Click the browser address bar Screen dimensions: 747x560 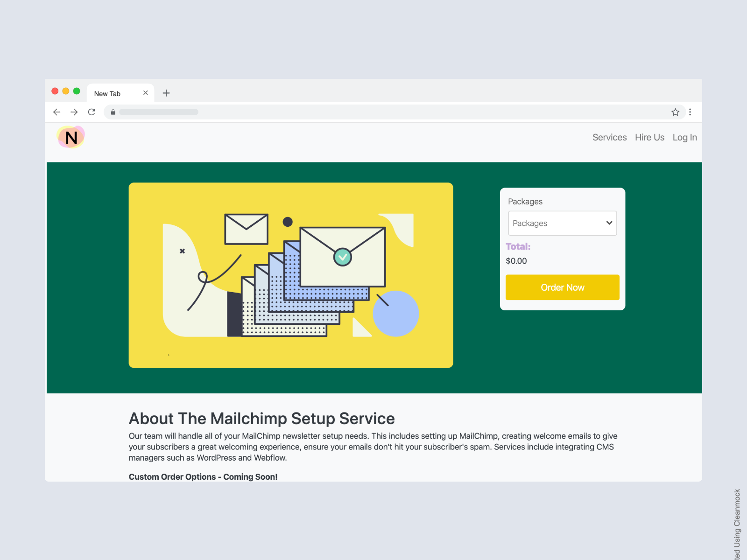coord(395,112)
